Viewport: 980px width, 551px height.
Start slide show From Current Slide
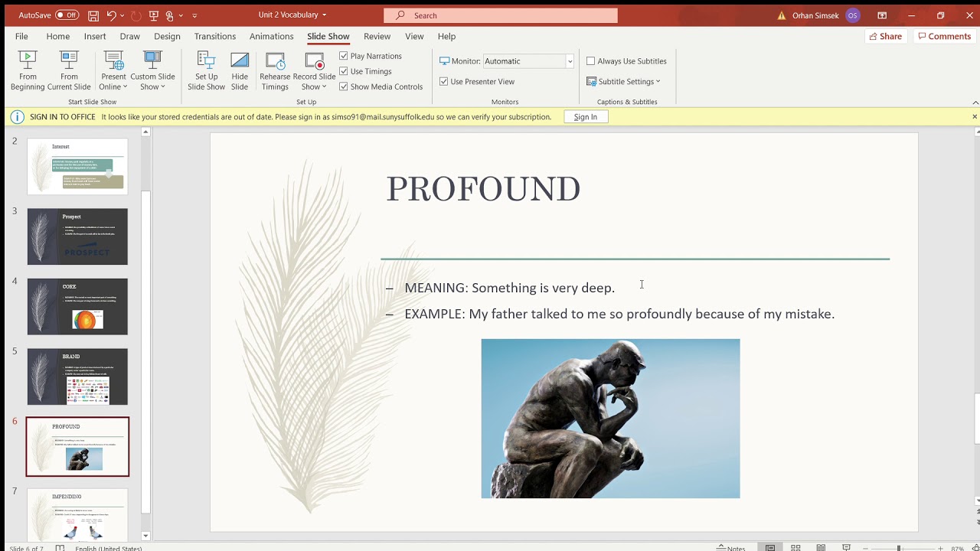pos(69,71)
